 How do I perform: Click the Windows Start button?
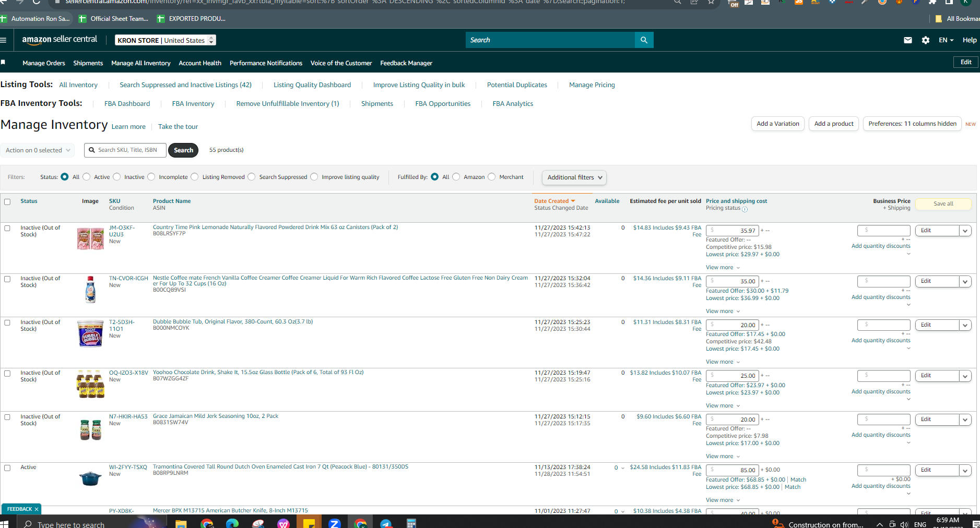coord(4,524)
